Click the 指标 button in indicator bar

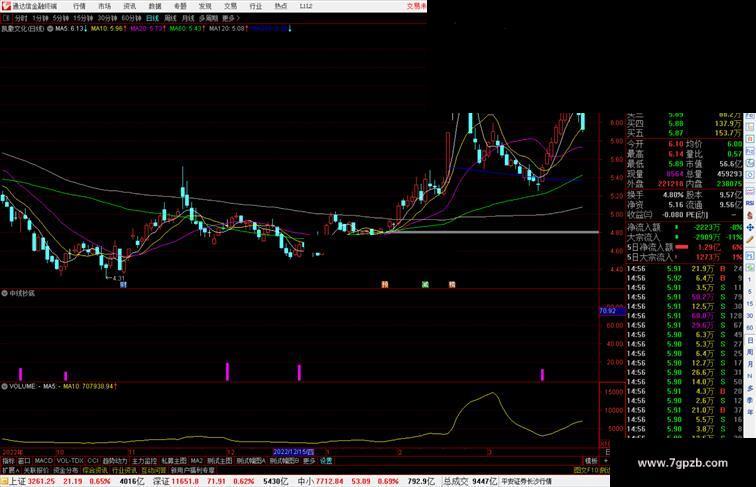pyautogui.click(x=9, y=461)
